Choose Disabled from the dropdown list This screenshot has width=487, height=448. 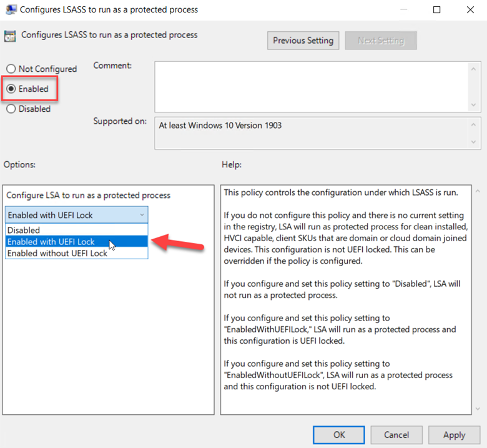point(76,230)
